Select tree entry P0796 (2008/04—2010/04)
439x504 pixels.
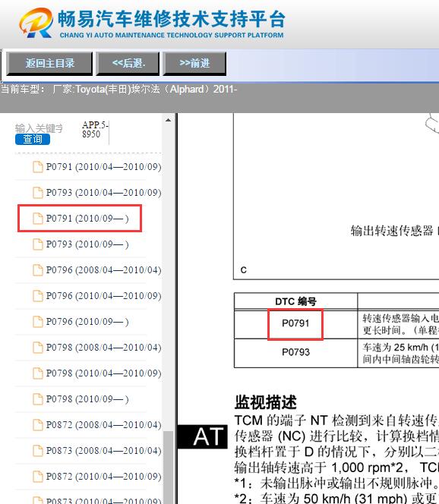103,270
